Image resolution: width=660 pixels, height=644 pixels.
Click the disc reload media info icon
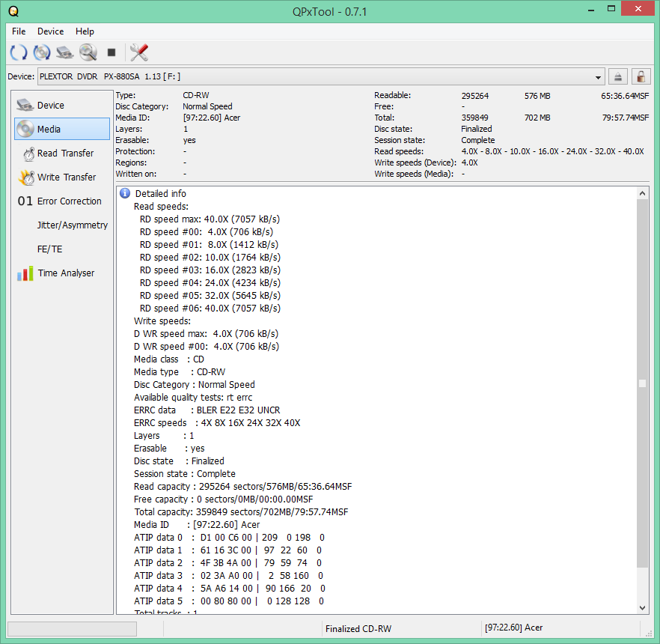point(42,52)
